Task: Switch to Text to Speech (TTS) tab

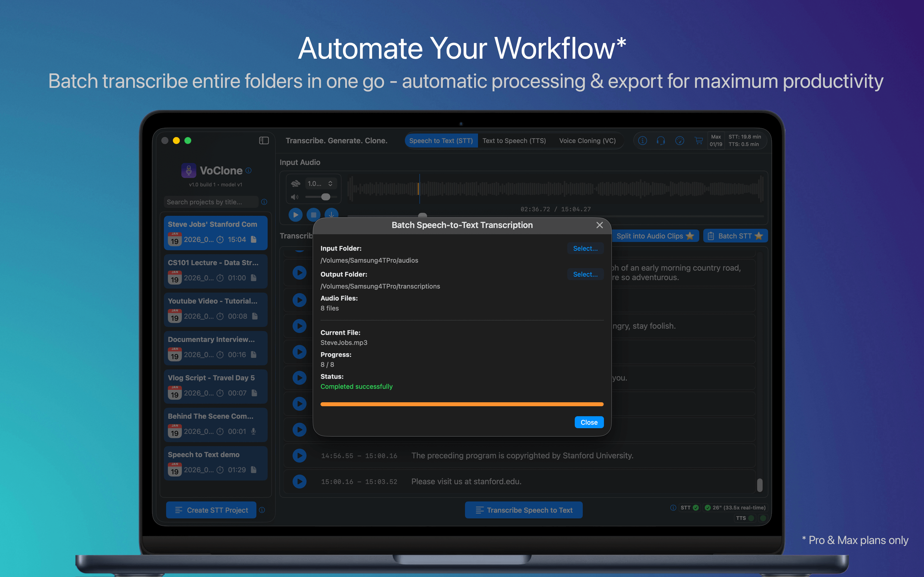Action: pyautogui.click(x=514, y=140)
